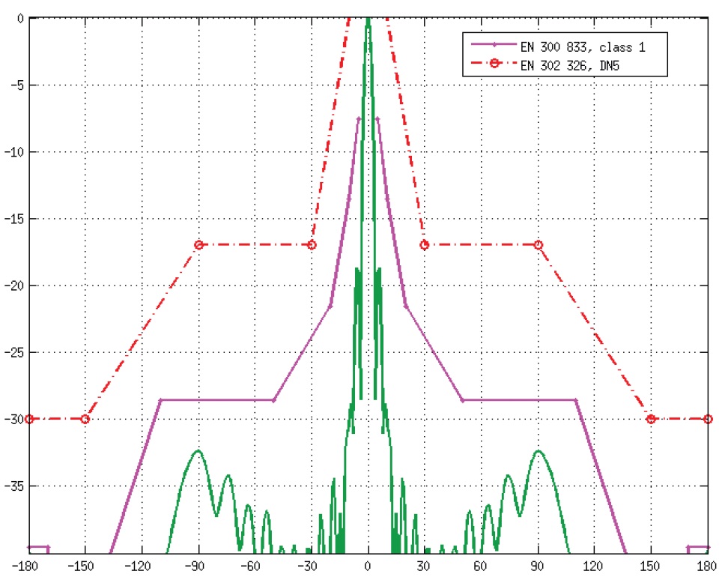Click x-axis label -120
The width and height of the screenshot is (728, 586).
coord(137,567)
